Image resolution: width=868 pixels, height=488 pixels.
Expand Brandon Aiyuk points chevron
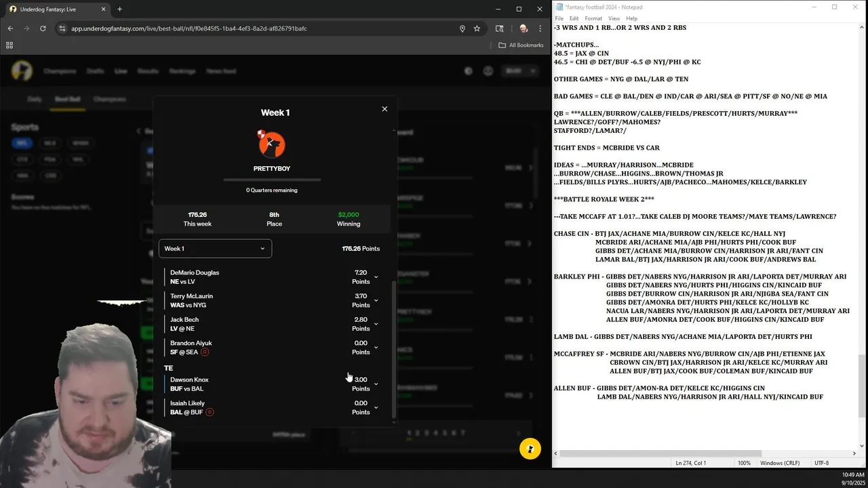pos(376,348)
